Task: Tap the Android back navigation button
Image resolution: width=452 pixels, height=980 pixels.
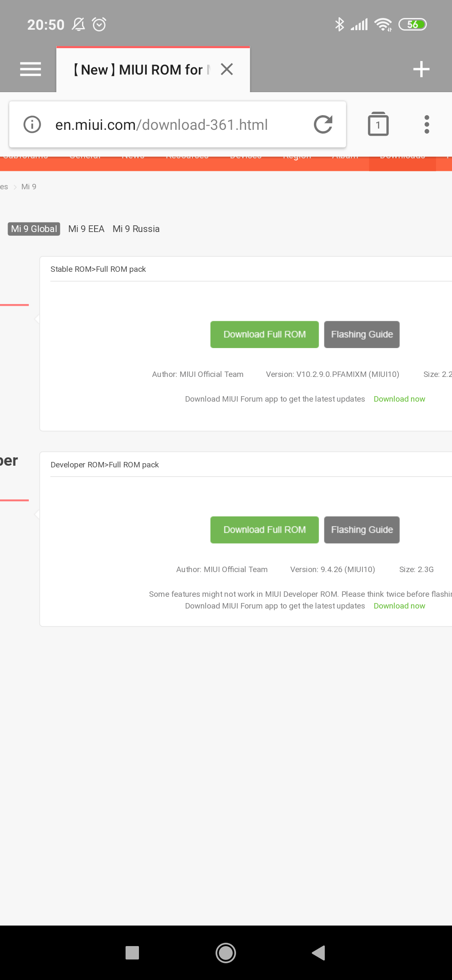Action: pos(319,953)
